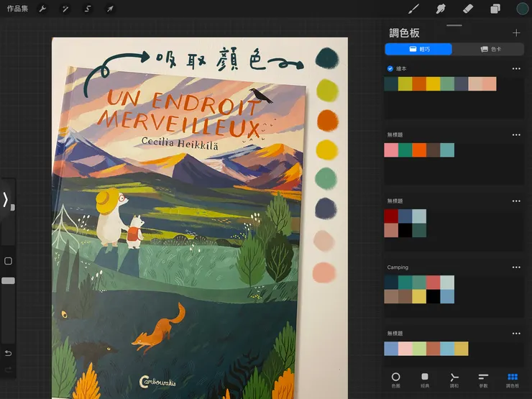Image resolution: width=532 pixels, height=399 pixels.
Task: Click the 調色板 panel heading
Action: pyautogui.click(x=404, y=33)
